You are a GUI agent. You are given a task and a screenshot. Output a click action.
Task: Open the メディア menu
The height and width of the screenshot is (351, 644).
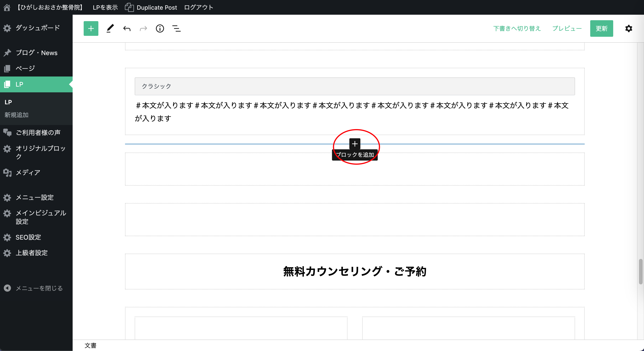[28, 172]
